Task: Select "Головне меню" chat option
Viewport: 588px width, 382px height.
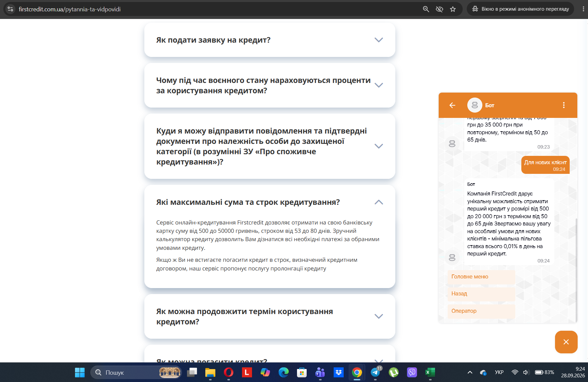Action: (481, 277)
